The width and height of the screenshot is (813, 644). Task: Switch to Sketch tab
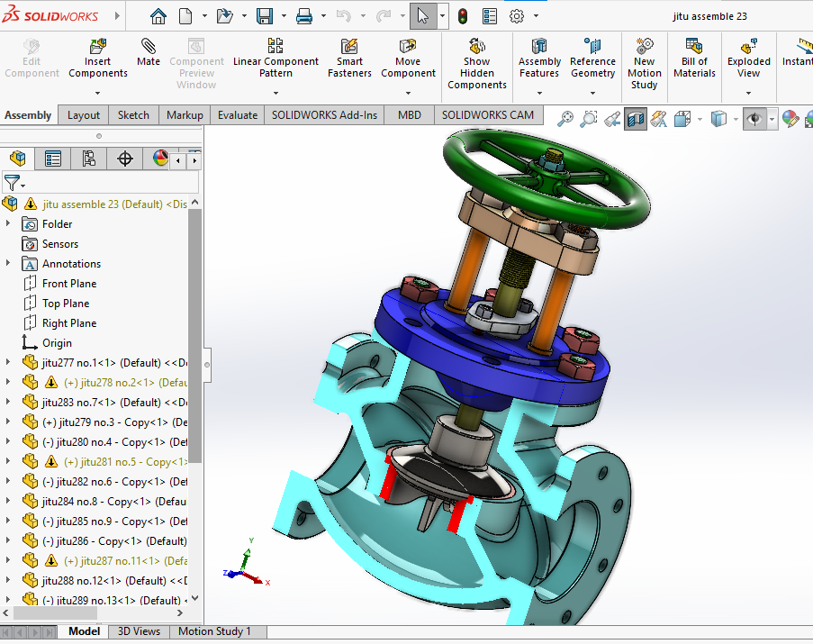click(x=133, y=115)
